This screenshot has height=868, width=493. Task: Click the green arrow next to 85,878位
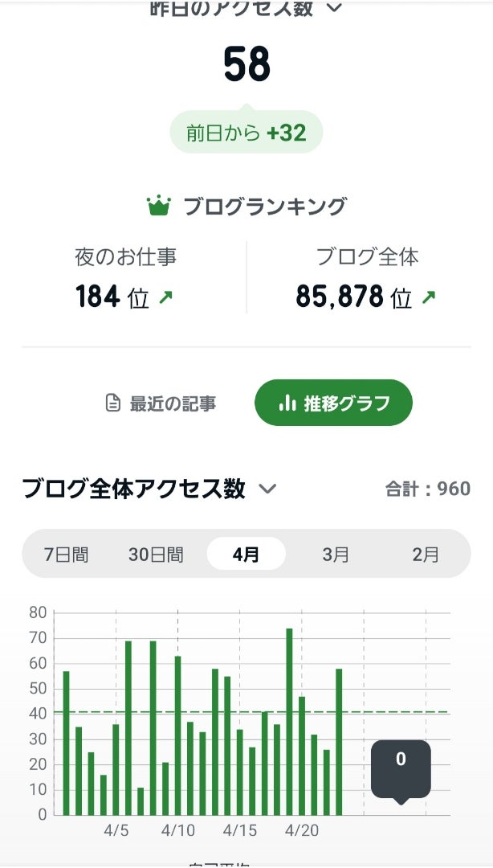click(429, 297)
